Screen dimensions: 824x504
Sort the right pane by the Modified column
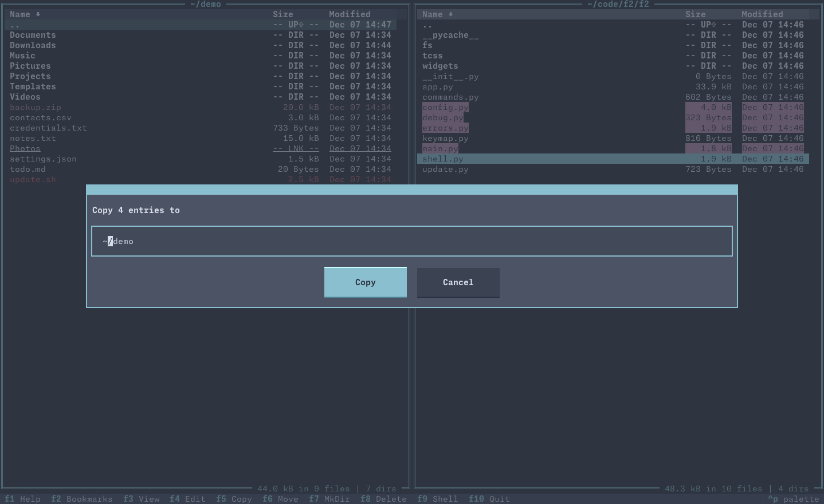click(762, 14)
